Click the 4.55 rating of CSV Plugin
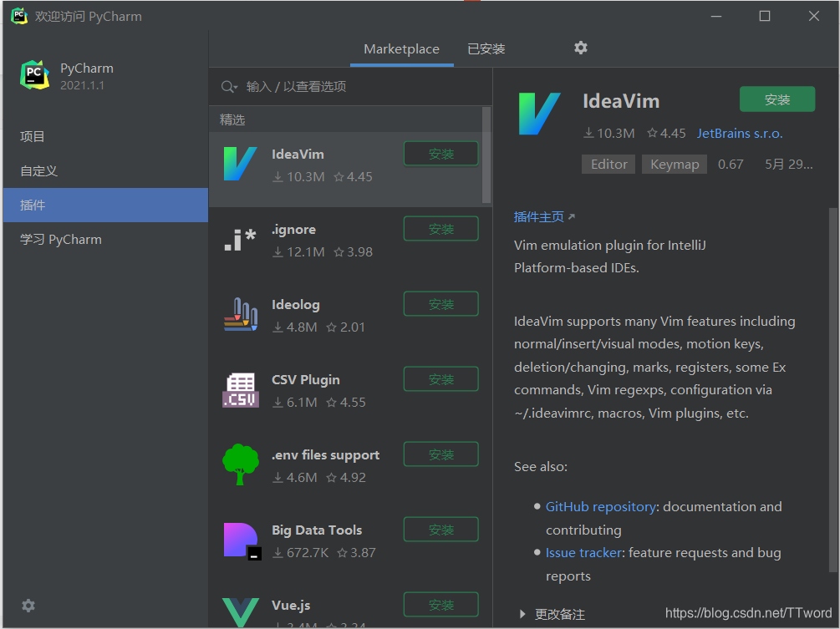Viewport: 840px width, 629px height. (x=346, y=403)
